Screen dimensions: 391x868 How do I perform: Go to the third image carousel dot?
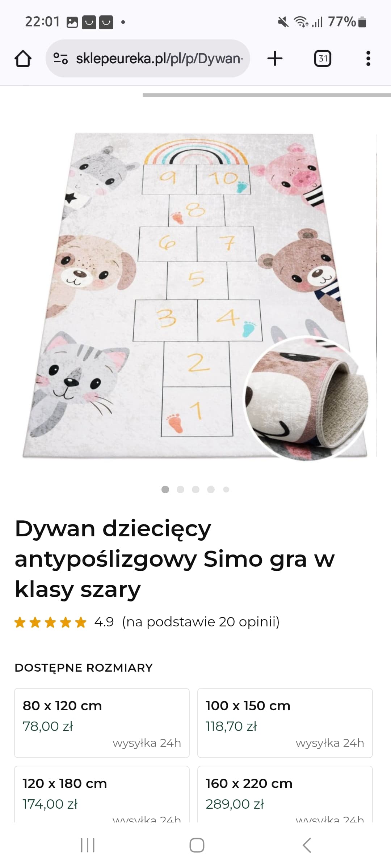pos(195,489)
